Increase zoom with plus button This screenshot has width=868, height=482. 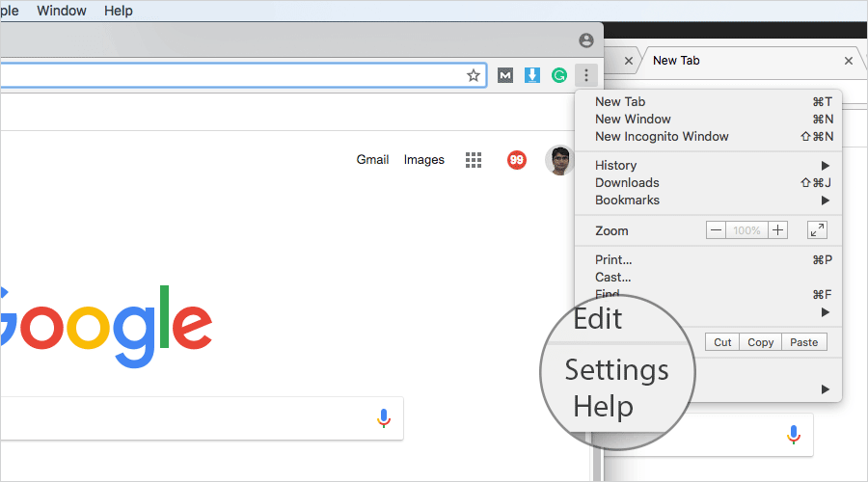777,230
